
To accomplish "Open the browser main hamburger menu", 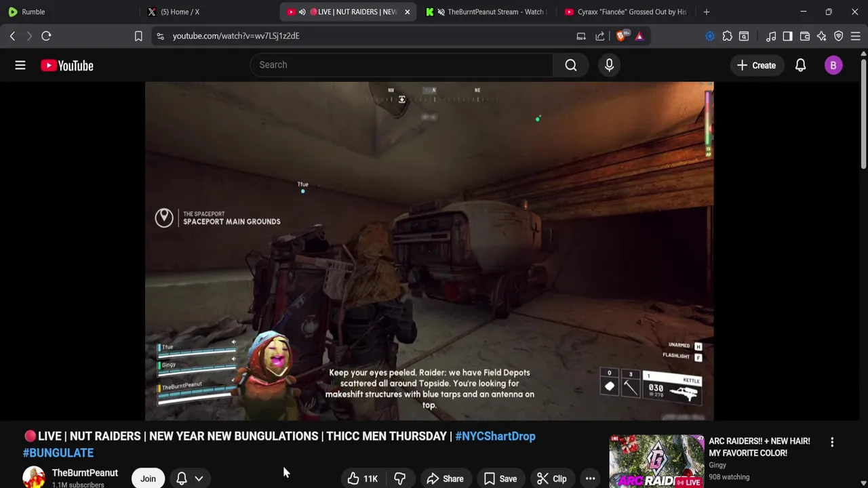I will 856,36.
